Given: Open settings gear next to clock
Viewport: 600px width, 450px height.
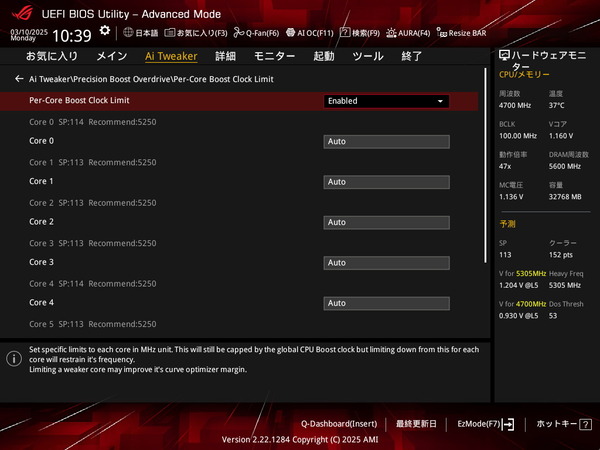Looking at the screenshot, I should (x=104, y=31).
